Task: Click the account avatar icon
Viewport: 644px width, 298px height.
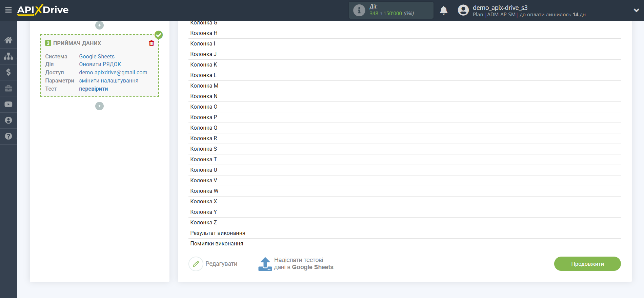Action: pyautogui.click(x=463, y=10)
